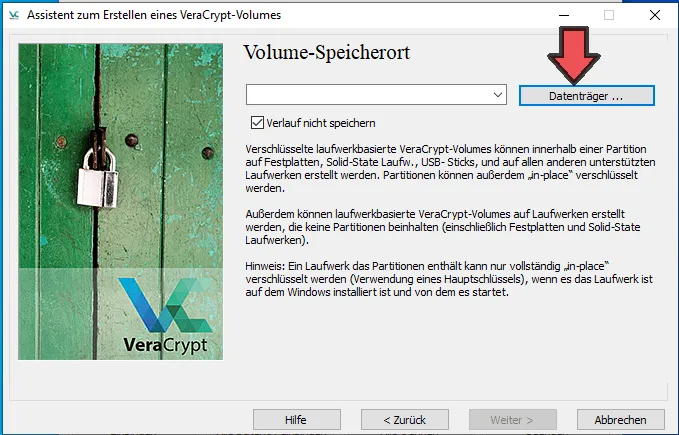The image size is (679, 435).
Task: Click the greyed Weiter > button
Action: coord(512,419)
